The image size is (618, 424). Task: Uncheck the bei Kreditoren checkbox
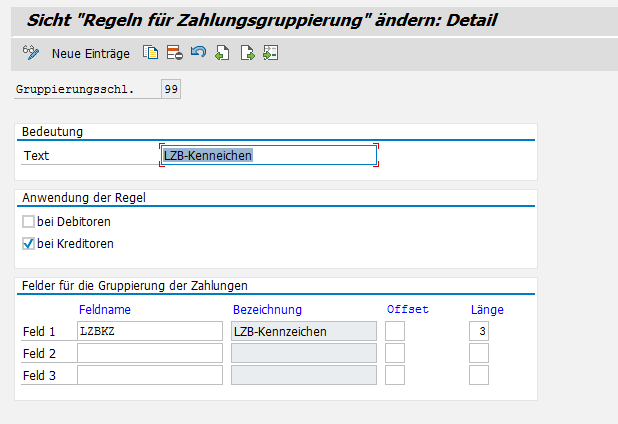pos(28,243)
